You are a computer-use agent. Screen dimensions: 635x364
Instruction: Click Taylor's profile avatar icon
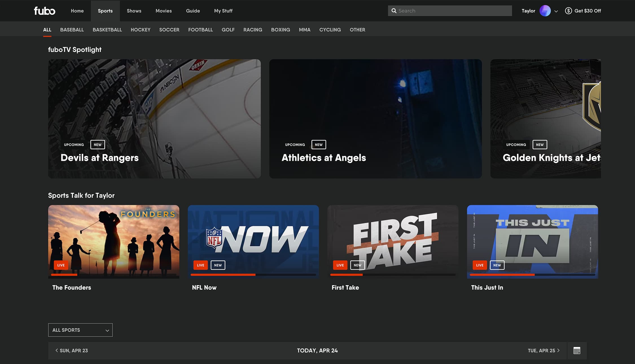click(545, 11)
